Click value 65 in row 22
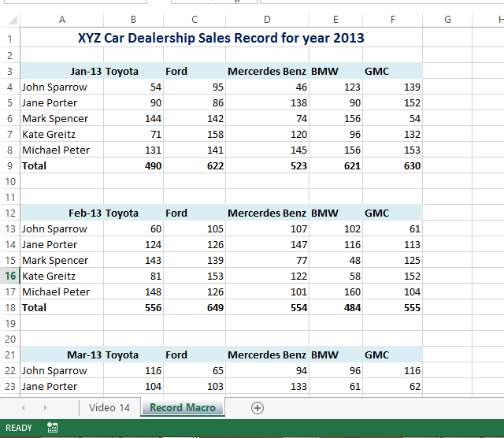Screen dimensions: 504x438 [195, 370]
